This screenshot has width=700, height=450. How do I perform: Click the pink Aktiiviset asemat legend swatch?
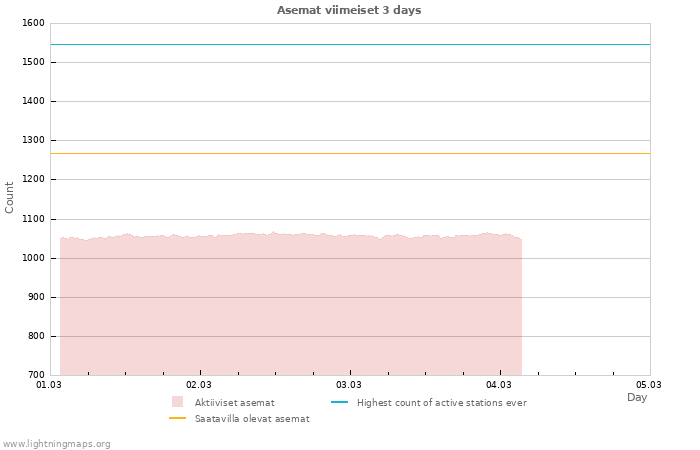177,402
